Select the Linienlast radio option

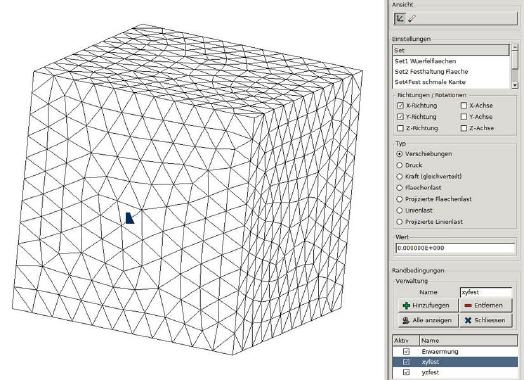click(x=399, y=211)
